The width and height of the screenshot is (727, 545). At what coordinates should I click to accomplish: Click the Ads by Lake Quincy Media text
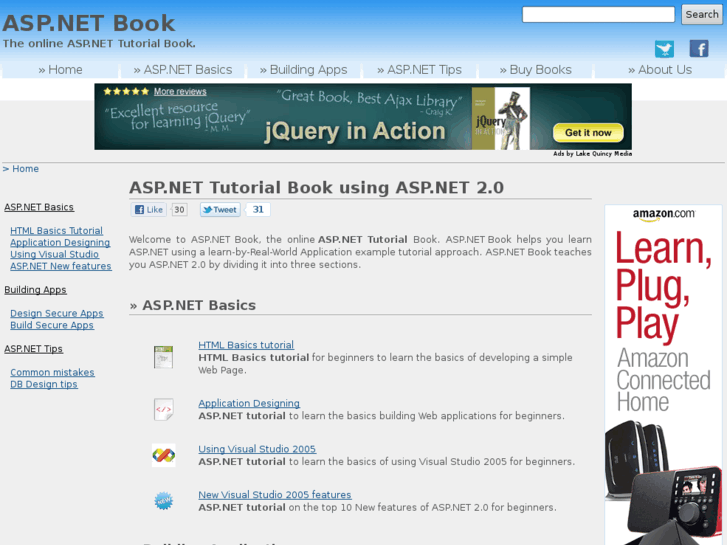coord(592,154)
